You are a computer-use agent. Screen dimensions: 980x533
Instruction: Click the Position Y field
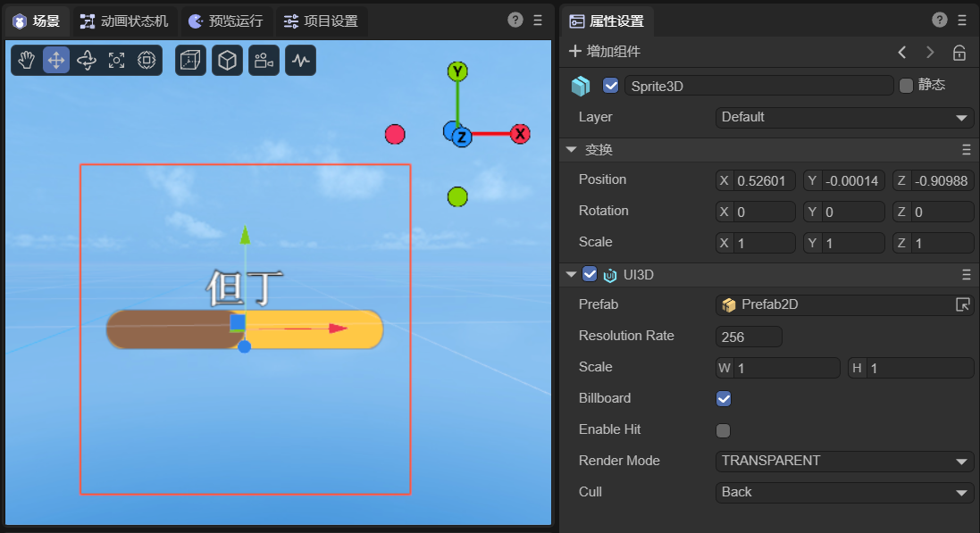[x=844, y=180]
